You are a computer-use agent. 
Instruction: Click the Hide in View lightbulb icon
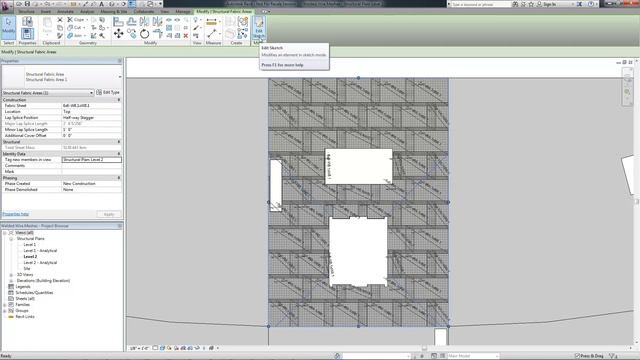pyautogui.click(x=196, y=20)
